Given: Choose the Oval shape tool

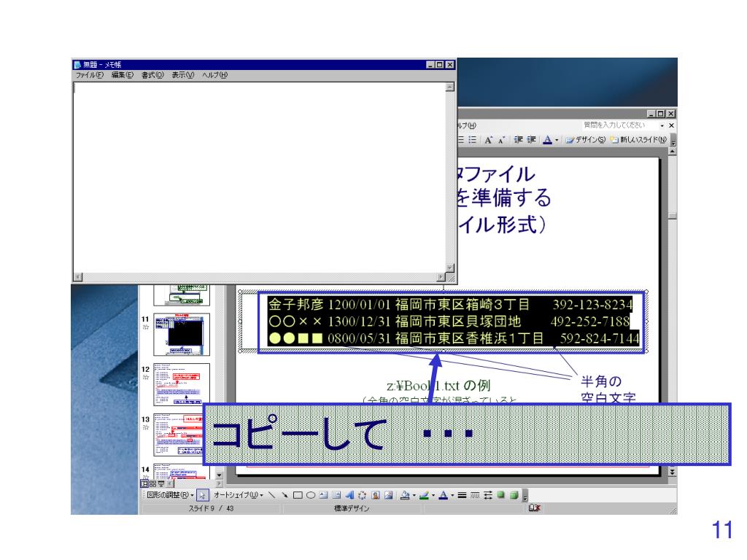Looking at the screenshot, I should click(311, 495).
